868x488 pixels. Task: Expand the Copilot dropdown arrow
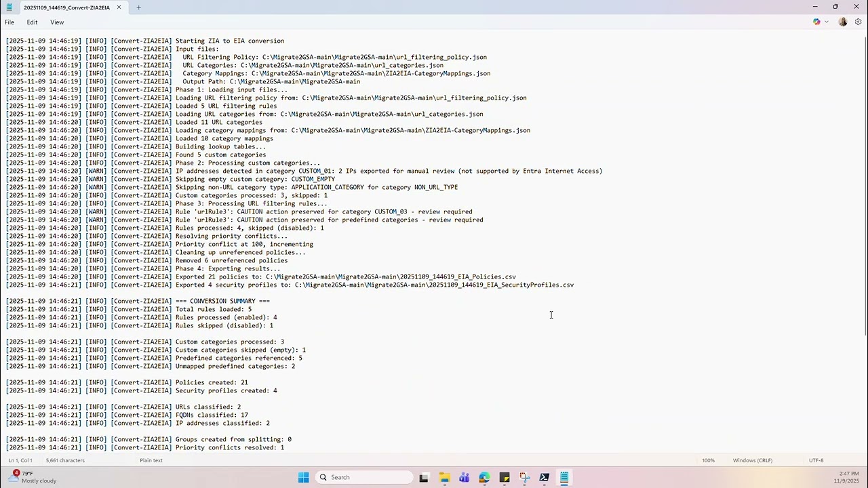tap(826, 22)
